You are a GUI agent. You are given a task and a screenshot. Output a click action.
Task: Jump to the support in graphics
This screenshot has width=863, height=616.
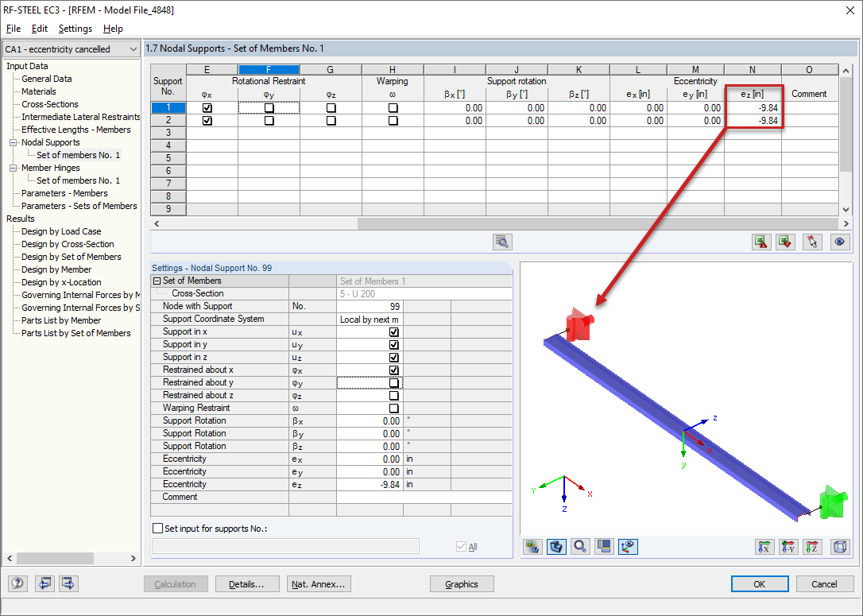[811, 242]
